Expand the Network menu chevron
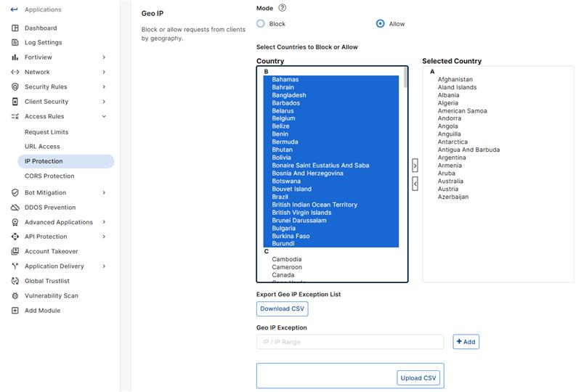The image size is (581, 392). [x=104, y=72]
